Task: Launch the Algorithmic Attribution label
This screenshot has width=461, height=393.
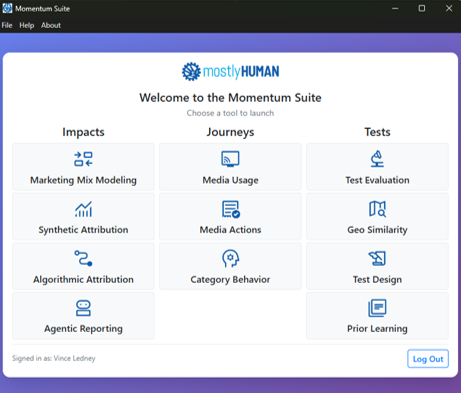Action: (x=83, y=279)
